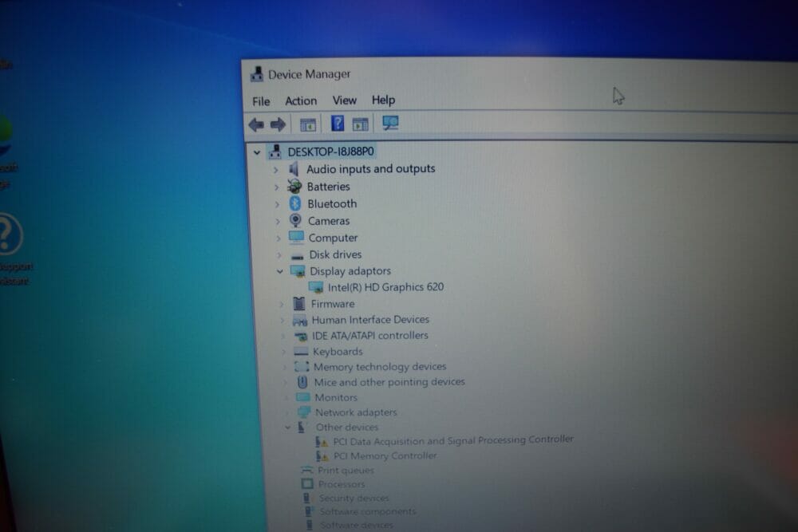The image size is (798, 532).
Task: Click the Computer category monitor icon
Action: click(x=296, y=238)
